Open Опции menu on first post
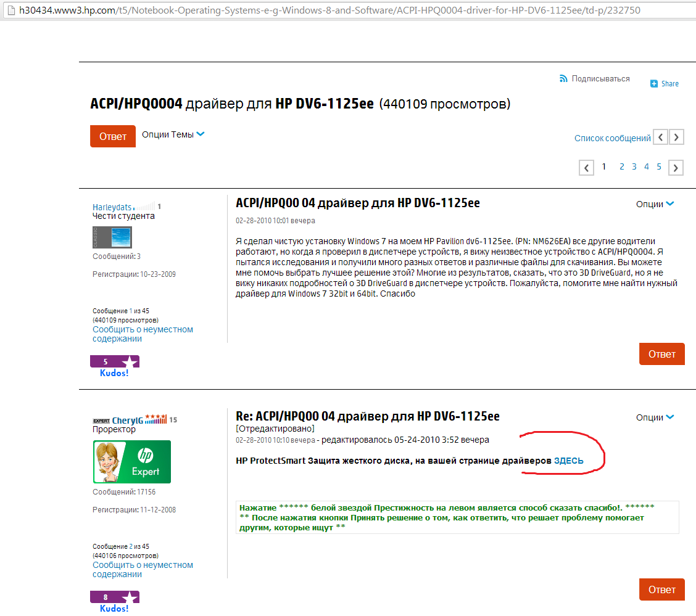 pyautogui.click(x=655, y=204)
